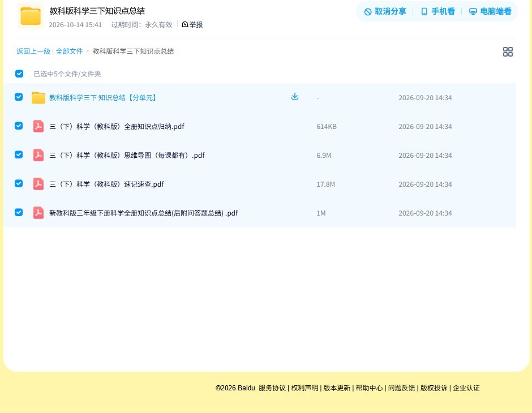The height and width of the screenshot is (413, 532).
Task: Uncheck the 全册知识点归纳.pdf checkbox
Action: click(x=19, y=126)
